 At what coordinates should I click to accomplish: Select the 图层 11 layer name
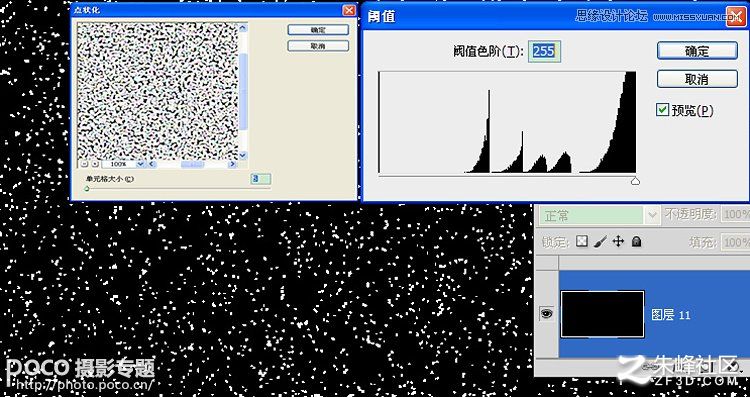(x=671, y=315)
